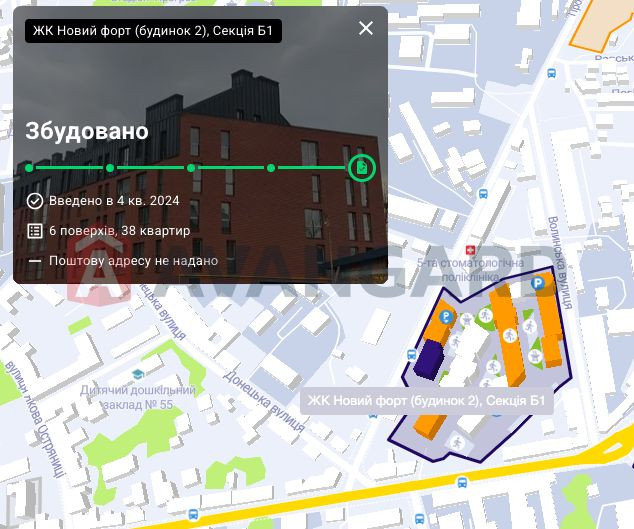634x529 pixels.
Task: Click the map tooltip 'ЖК Новий форт (будинок 2), Секція Б1'
Action: click(x=427, y=401)
